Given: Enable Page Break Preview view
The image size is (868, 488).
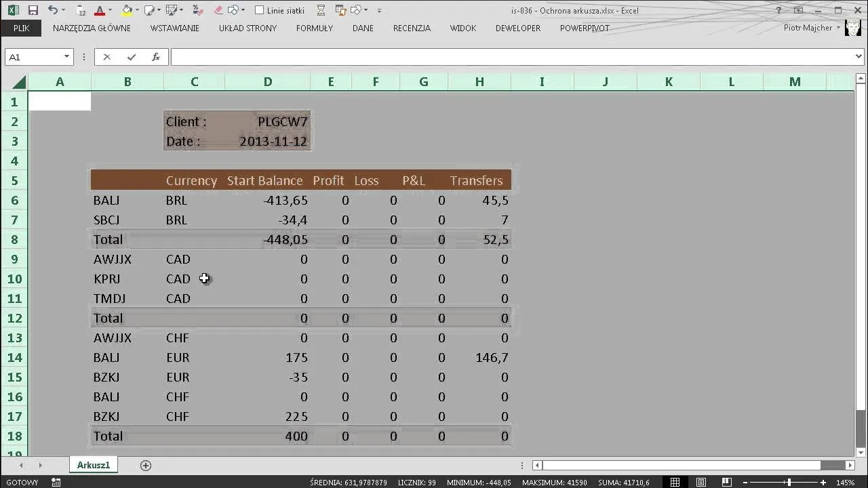Looking at the screenshot, I should pos(728,482).
